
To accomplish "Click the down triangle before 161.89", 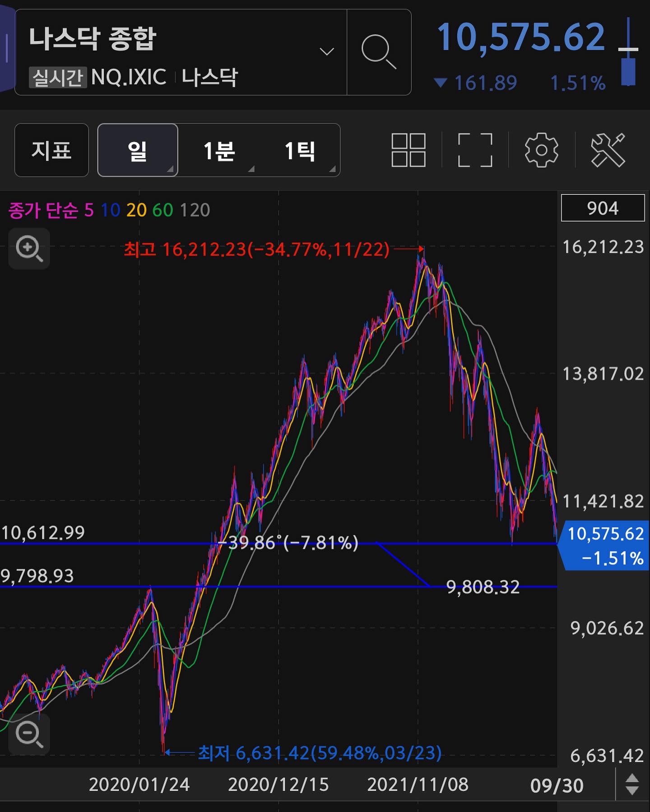I will click(441, 83).
